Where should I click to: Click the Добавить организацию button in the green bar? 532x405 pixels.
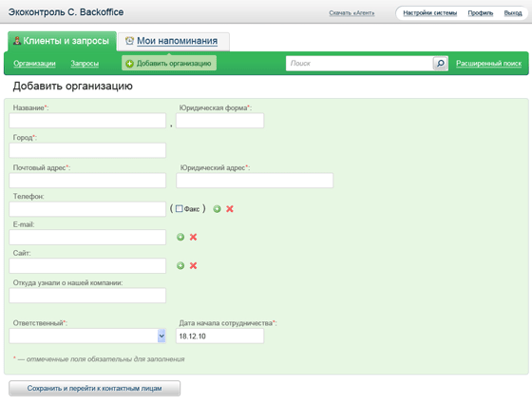[x=169, y=63]
